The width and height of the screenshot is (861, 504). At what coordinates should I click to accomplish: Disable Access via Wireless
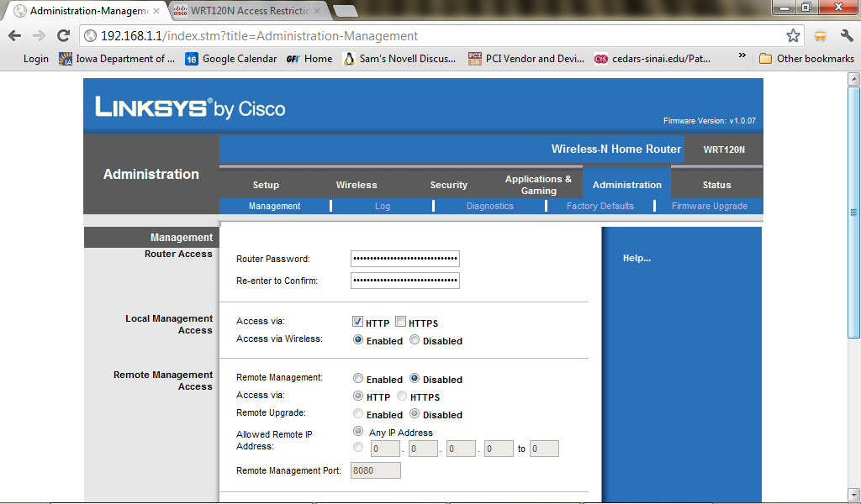415,339
